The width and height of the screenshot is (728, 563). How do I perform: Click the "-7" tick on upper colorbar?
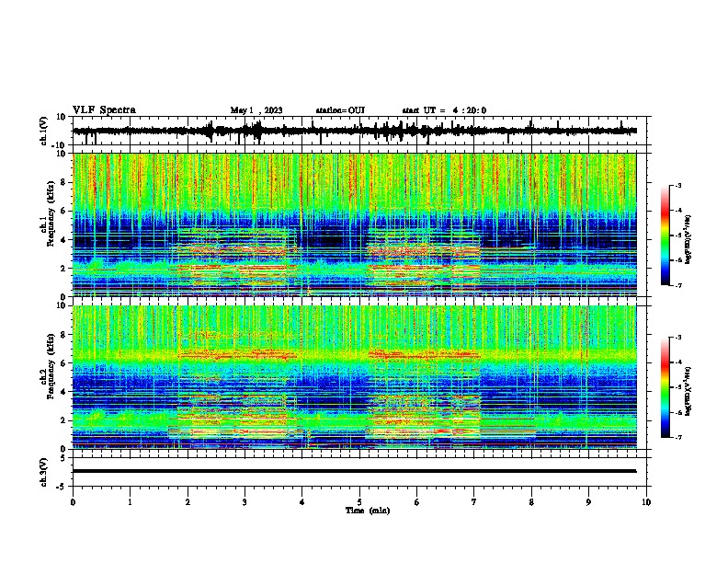point(677,285)
